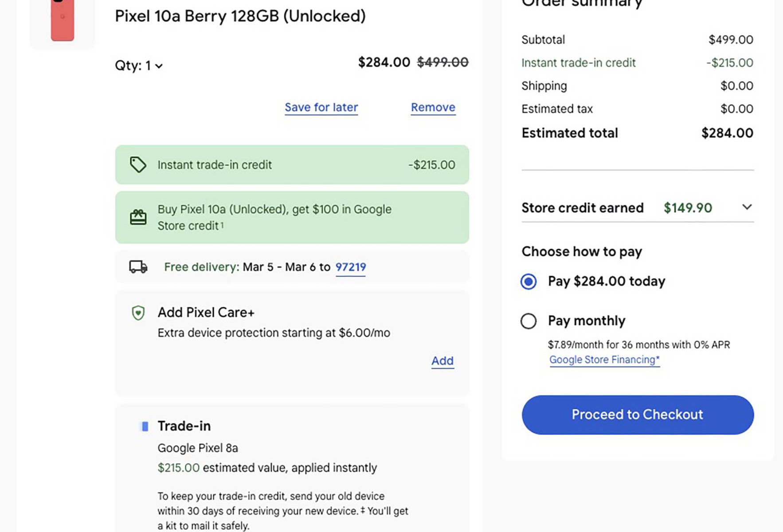
Task: Click the Pixel Care+ shield icon
Action: coord(138,313)
